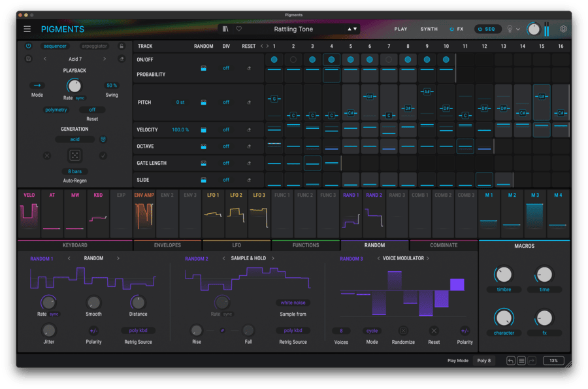The height and width of the screenshot is (389, 588).
Task: Open the settings gear icon
Action: coord(562,29)
